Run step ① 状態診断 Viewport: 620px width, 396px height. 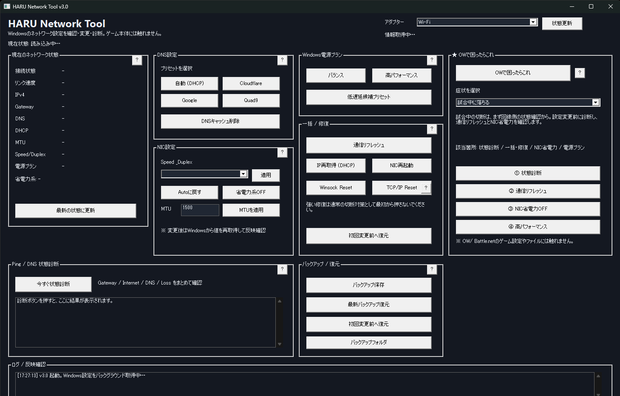(527, 173)
